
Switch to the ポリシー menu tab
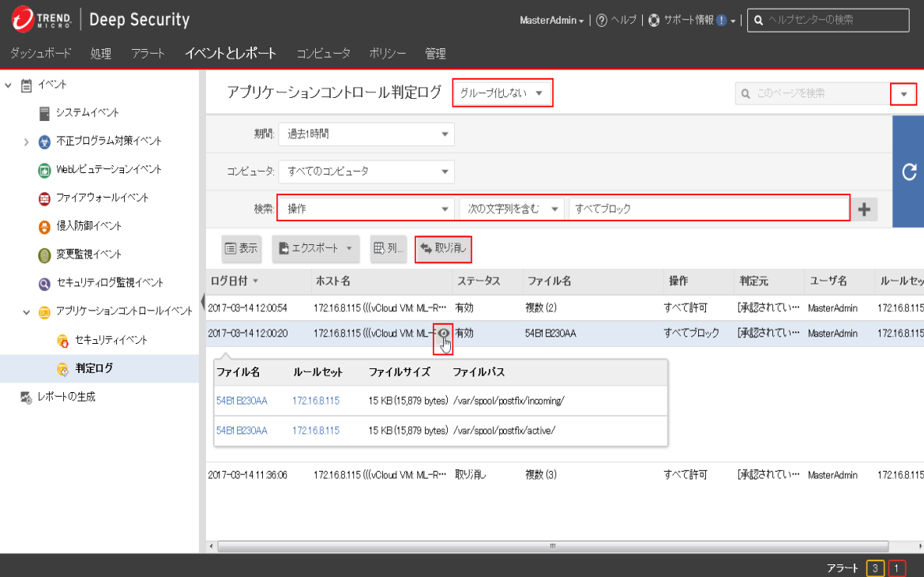(x=387, y=54)
